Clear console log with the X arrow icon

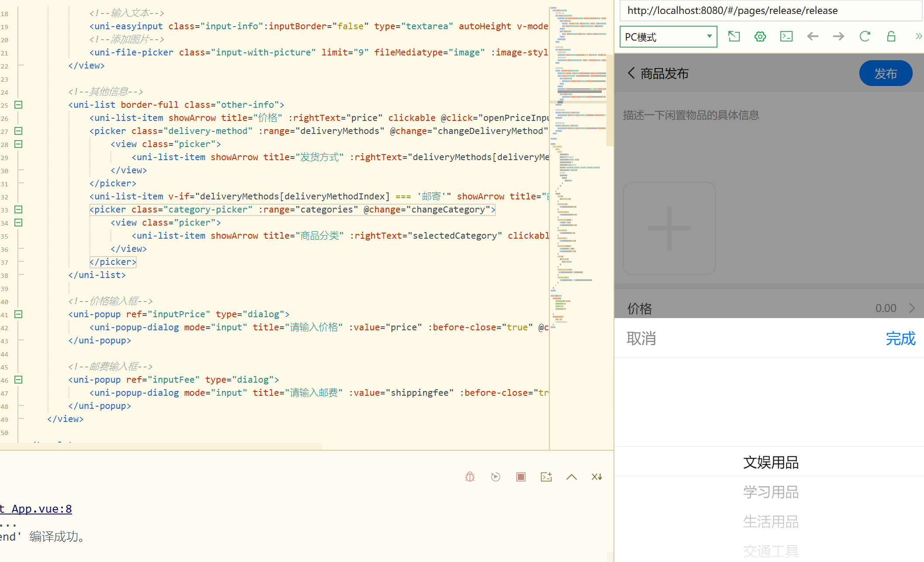point(597,477)
